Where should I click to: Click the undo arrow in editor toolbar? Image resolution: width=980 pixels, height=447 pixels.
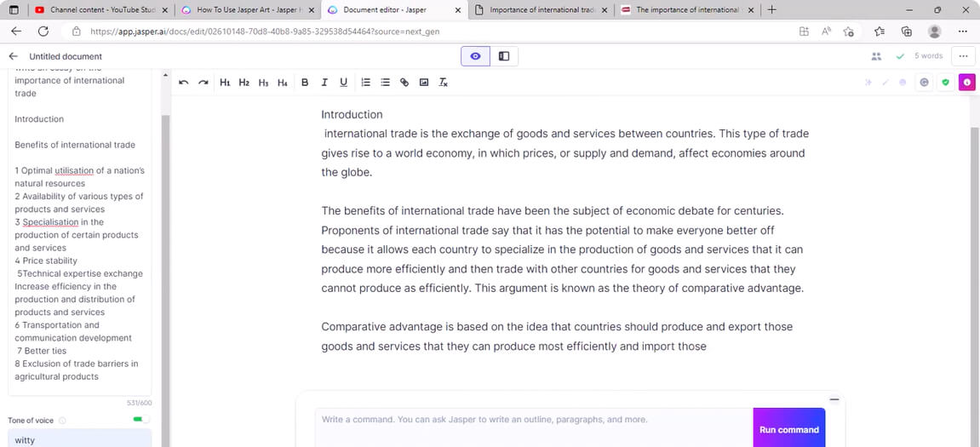(183, 83)
